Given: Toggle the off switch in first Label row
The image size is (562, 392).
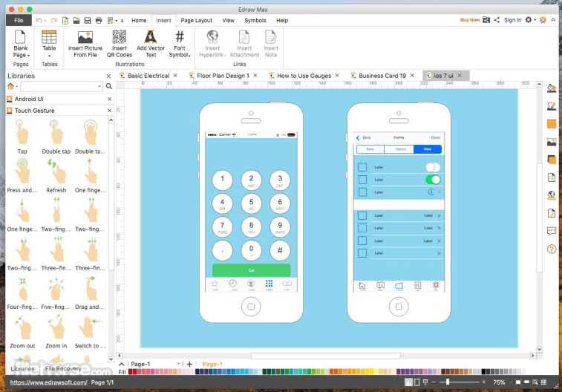Looking at the screenshot, I should (433, 168).
